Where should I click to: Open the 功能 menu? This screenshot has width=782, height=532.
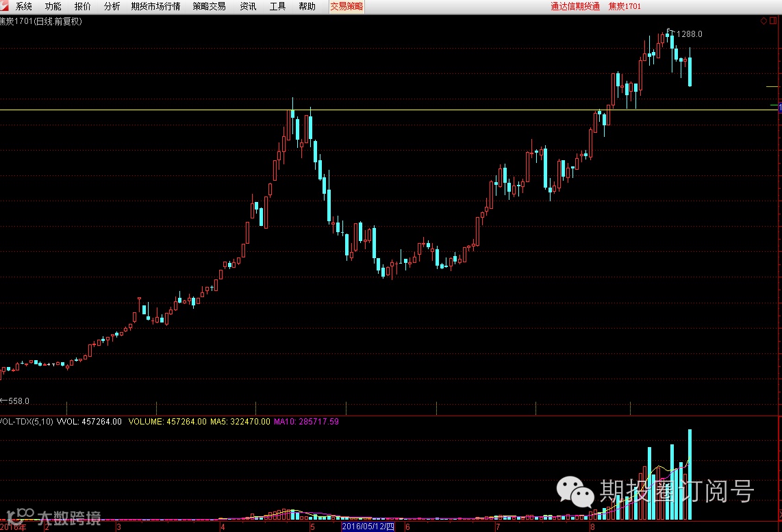click(53, 6)
